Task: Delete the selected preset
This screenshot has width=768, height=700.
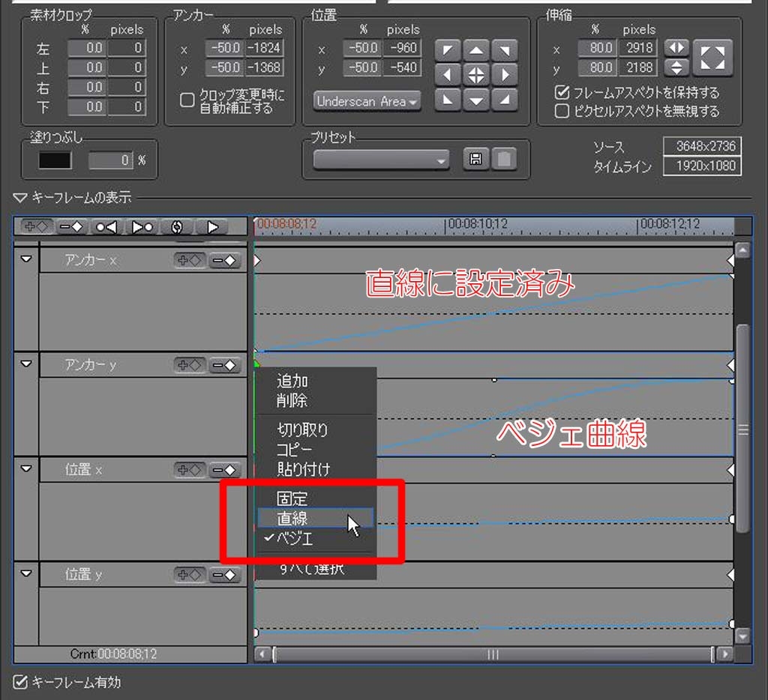Action: click(504, 159)
